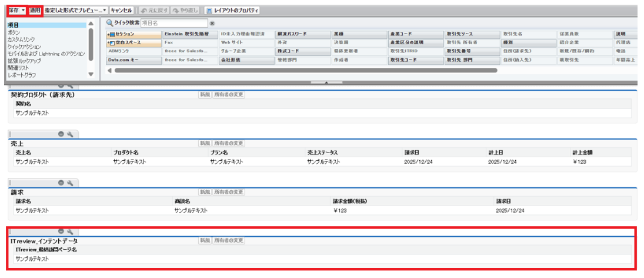This screenshot has height=278, width=644.
Task: Click the remove icon on 請求 related list
Action: point(61,183)
